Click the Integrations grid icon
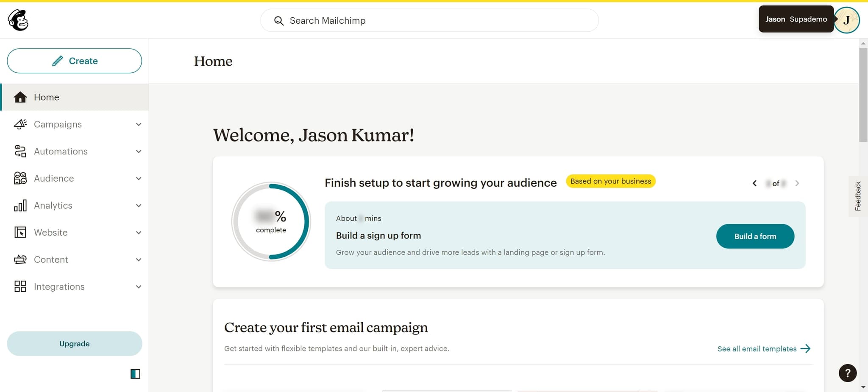The width and height of the screenshot is (868, 392). [20, 287]
